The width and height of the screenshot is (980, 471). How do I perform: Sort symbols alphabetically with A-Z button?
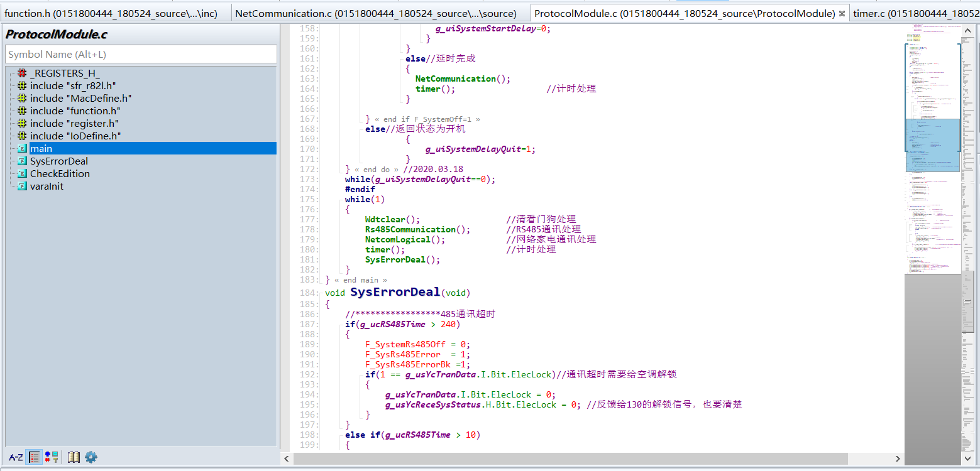[x=16, y=457]
